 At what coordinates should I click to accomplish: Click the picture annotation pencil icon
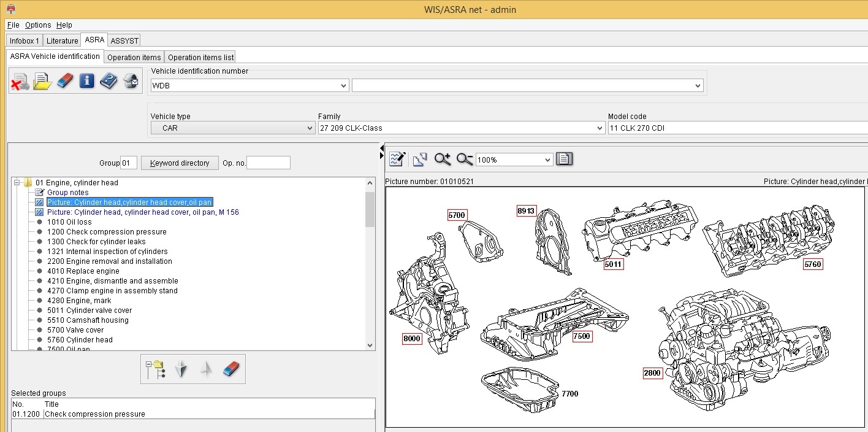point(397,160)
